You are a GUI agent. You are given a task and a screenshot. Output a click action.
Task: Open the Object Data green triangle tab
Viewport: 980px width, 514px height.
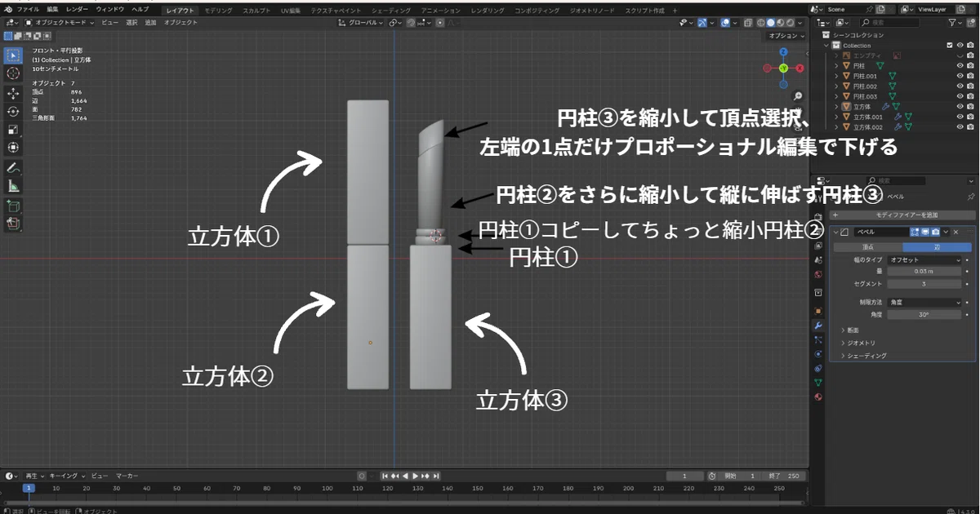point(818,382)
